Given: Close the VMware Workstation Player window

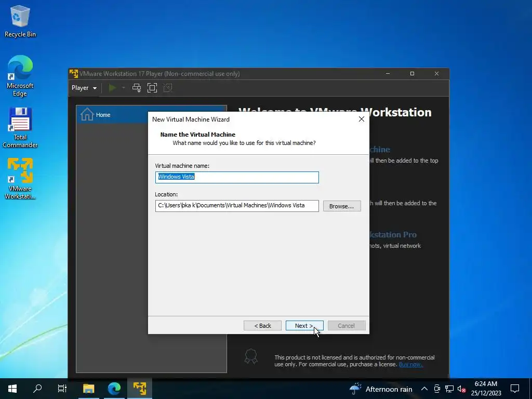Looking at the screenshot, I should pos(436,74).
